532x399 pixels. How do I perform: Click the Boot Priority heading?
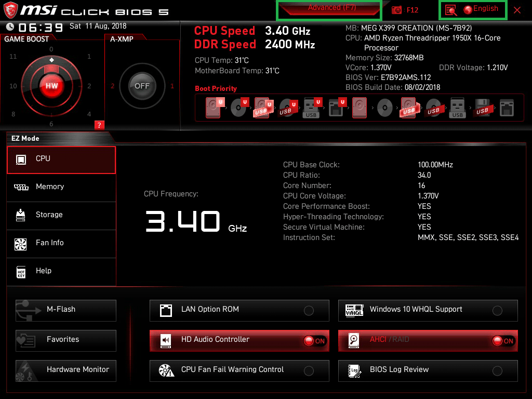tap(216, 88)
